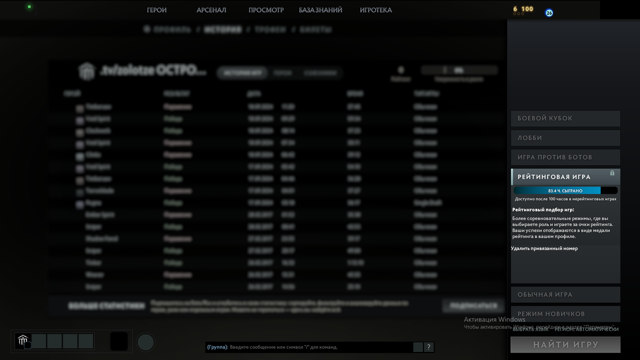
Task: Switch to the ИСТОРИЯ tab
Action: pos(223,29)
